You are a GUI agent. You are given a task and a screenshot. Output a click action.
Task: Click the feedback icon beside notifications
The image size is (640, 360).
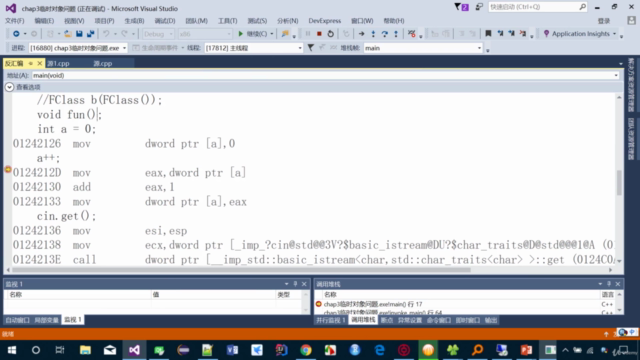tap(479, 7)
